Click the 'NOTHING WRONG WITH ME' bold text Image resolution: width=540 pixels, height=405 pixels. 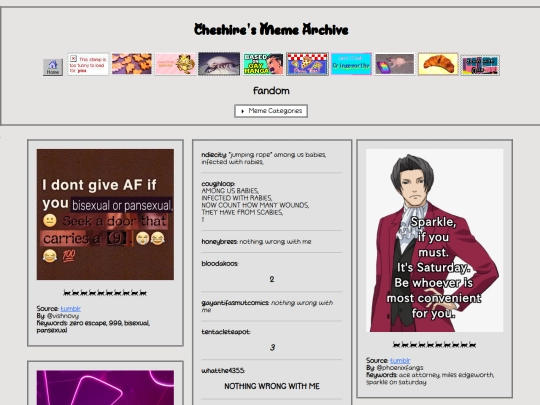pyautogui.click(x=272, y=386)
